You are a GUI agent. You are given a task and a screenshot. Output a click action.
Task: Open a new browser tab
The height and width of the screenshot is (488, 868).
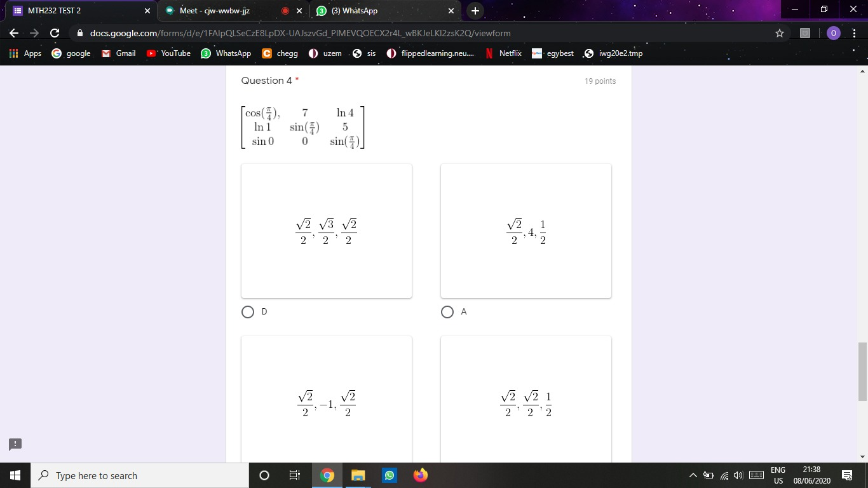(x=475, y=11)
